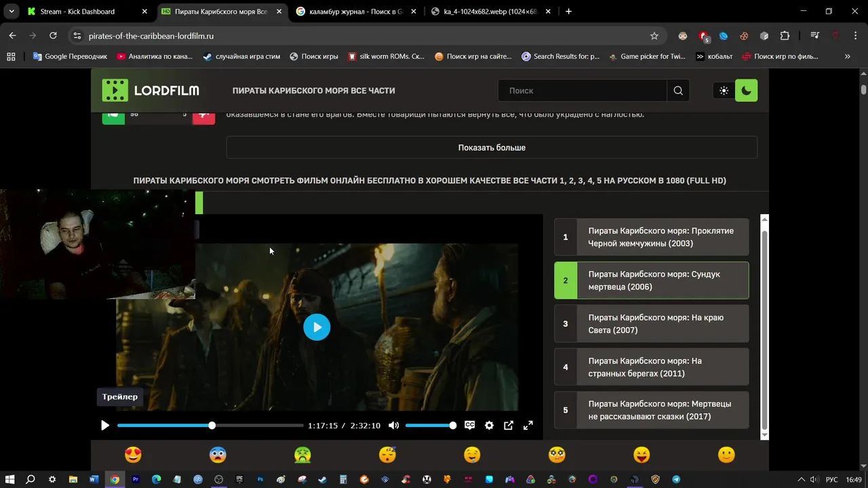The width and height of the screenshot is (868, 488).
Task: Open a new browser tab
Action: click(x=568, y=12)
